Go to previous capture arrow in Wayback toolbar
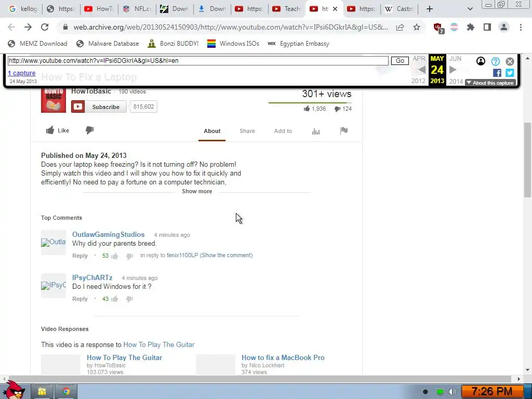This screenshot has width=532, height=399. coord(422,70)
